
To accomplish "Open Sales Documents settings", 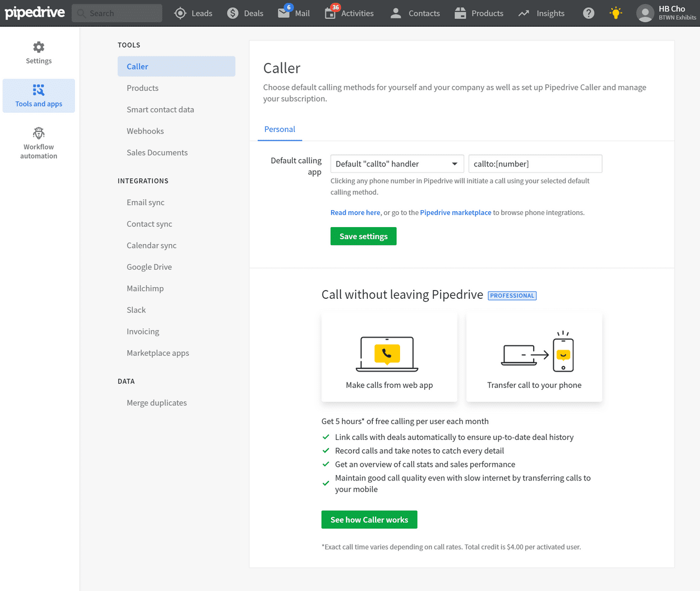I will [x=157, y=153].
